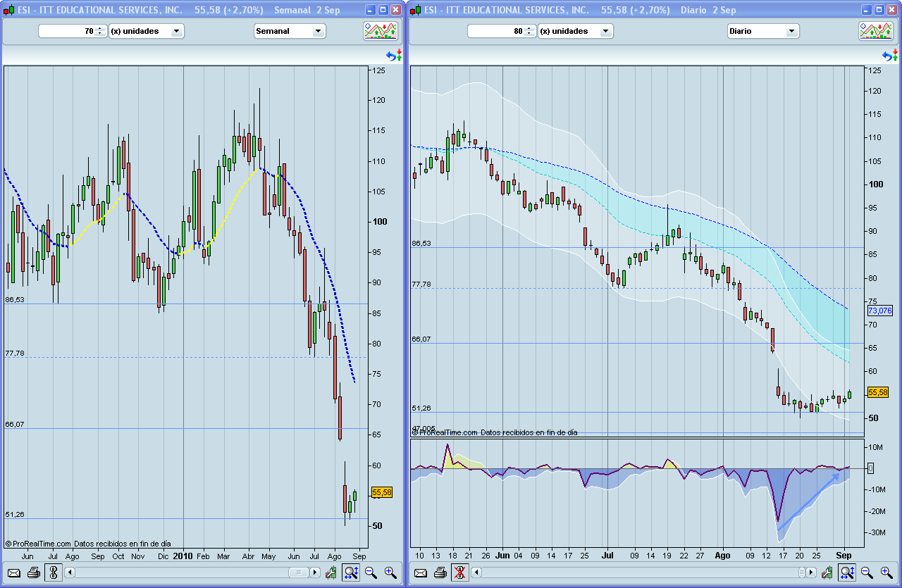Click the printer icon on the weekly chart toolbar
The image size is (902, 588).
(34, 573)
